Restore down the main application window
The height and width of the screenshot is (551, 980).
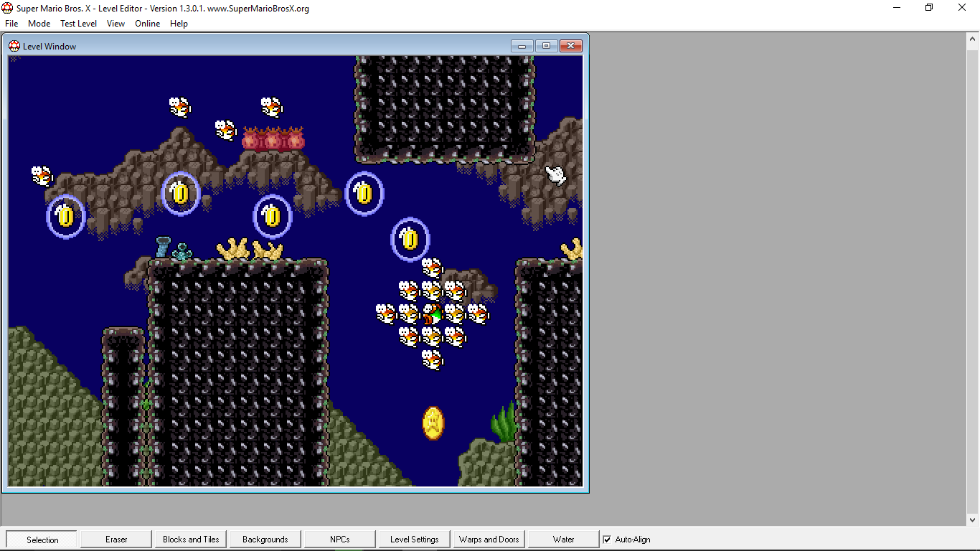pyautogui.click(x=929, y=8)
